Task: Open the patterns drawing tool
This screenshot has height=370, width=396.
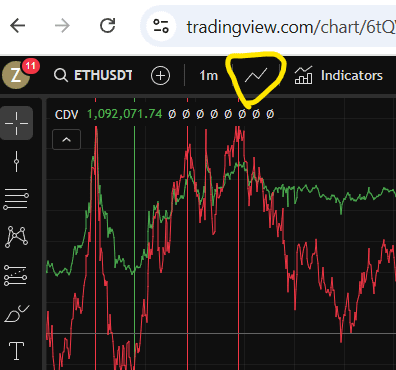Action: pos(16,237)
